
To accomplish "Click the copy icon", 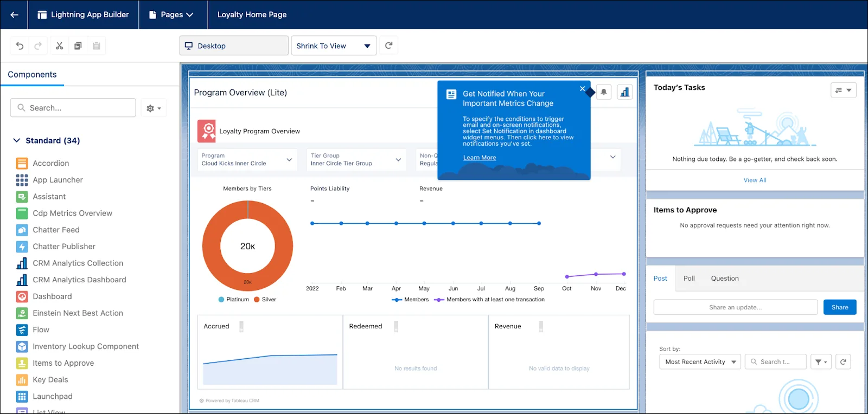I will point(78,46).
